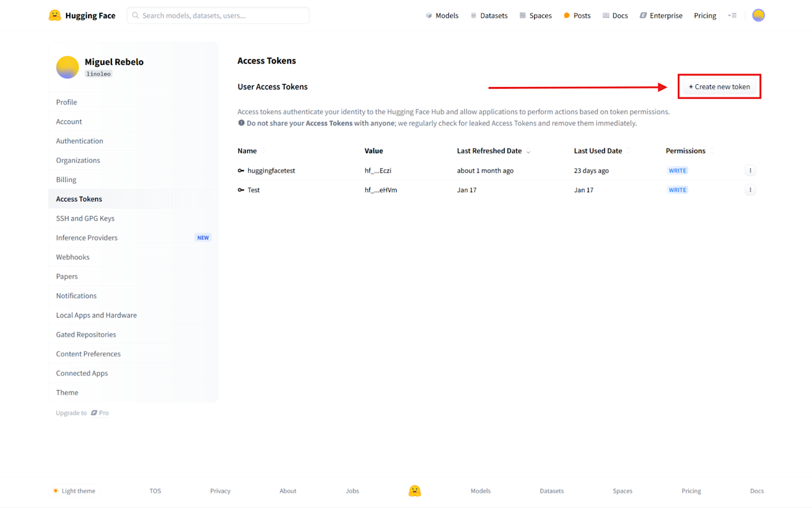Screen dimensions: 812x508
Task: Open Organizations settings in sidebar
Action: (x=133, y=160)
